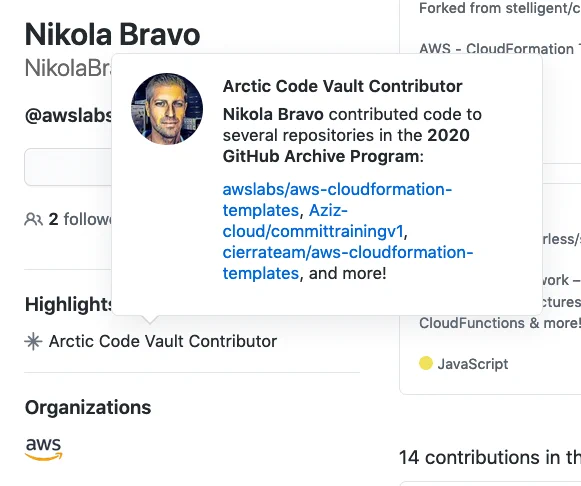Viewport: 581px width, 486px height.
Task: Click the Arctic Code Vault Contributor popover title
Action: [x=342, y=86]
